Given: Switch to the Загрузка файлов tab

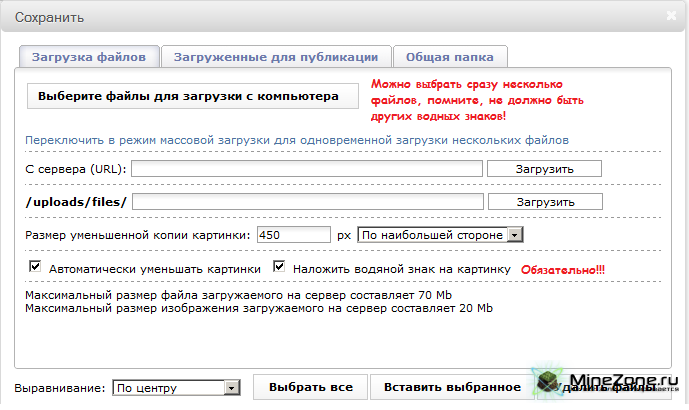Looking at the screenshot, I should 89,57.
